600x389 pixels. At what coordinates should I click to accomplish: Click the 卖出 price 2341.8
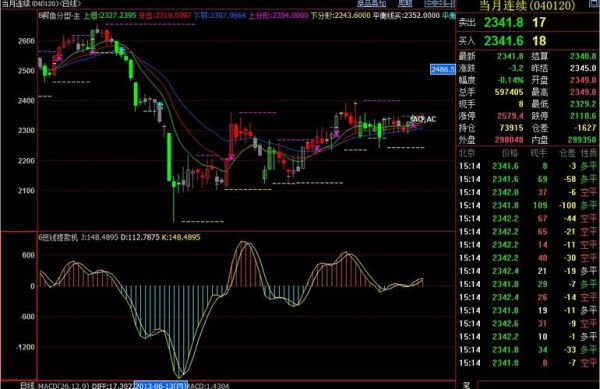(503, 22)
